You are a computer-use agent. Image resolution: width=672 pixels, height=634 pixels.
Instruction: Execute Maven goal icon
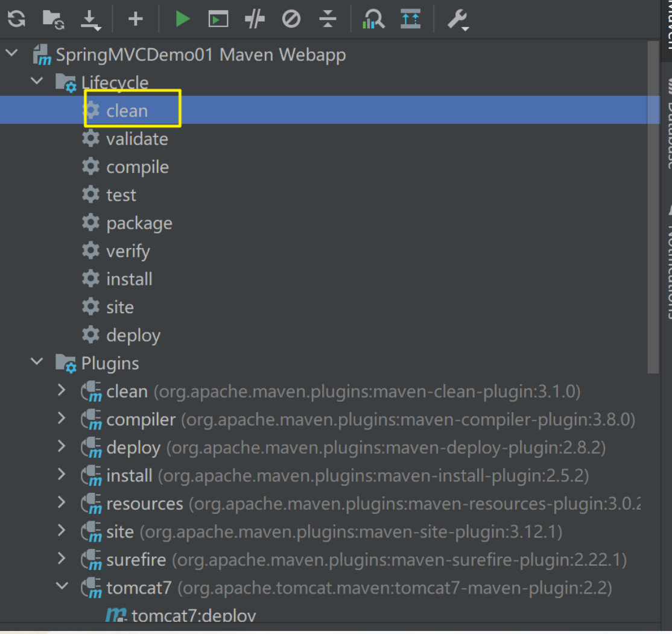(x=218, y=19)
